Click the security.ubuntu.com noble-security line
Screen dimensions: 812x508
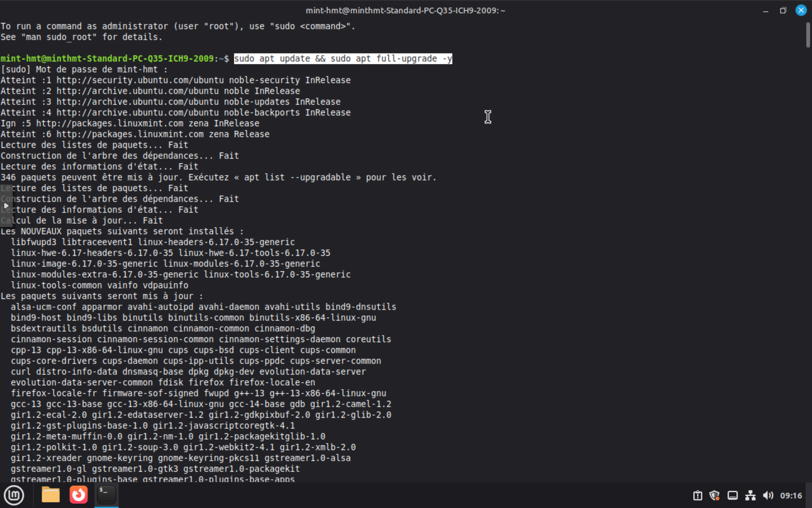176,80
